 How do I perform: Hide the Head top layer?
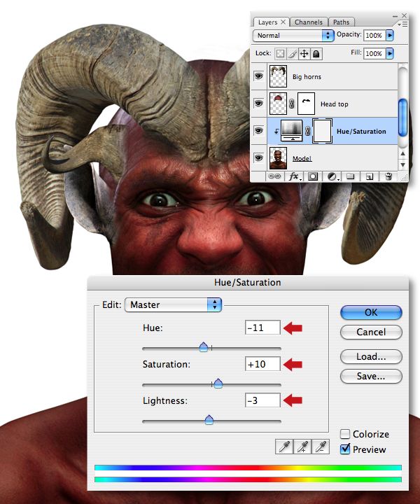(x=259, y=104)
